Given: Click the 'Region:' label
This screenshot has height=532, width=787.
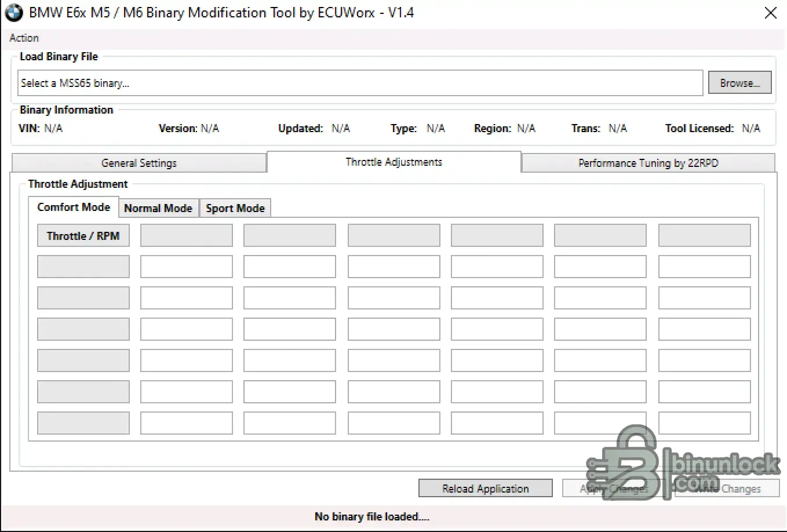Looking at the screenshot, I should point(493,128).
